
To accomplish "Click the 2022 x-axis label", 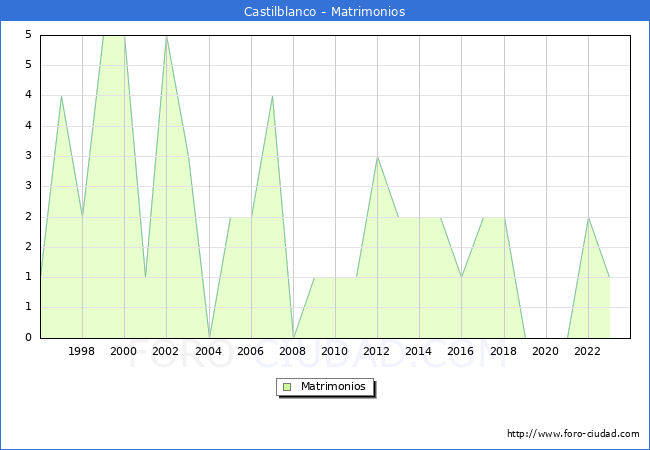I will click(x=587, y=351).
